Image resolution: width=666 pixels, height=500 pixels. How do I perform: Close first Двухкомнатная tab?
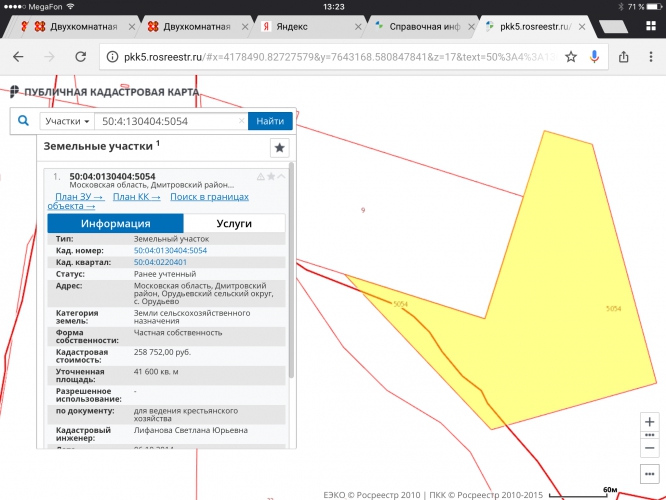132,27
